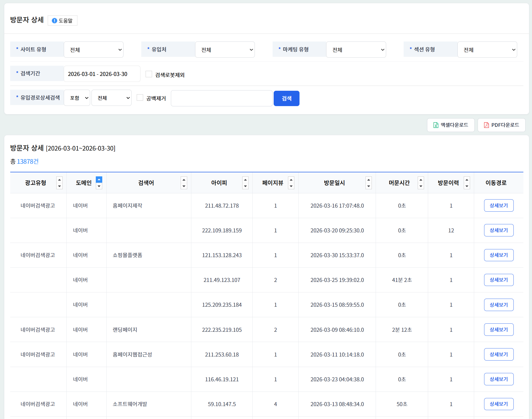This screenshot has height=419, width=532.
Task: Click visit time 2026-03-16 17:07:48.0
Action: click(x=337, y=206)
